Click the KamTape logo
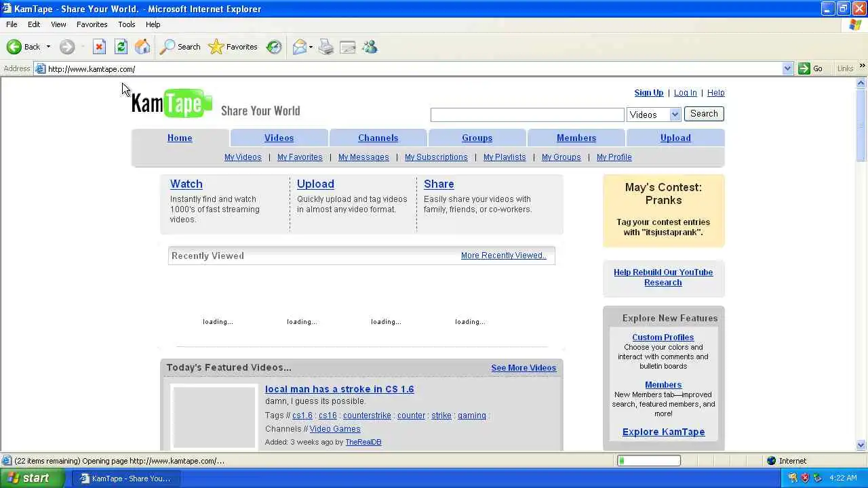The image size is (868, 488). pos(172,102)
